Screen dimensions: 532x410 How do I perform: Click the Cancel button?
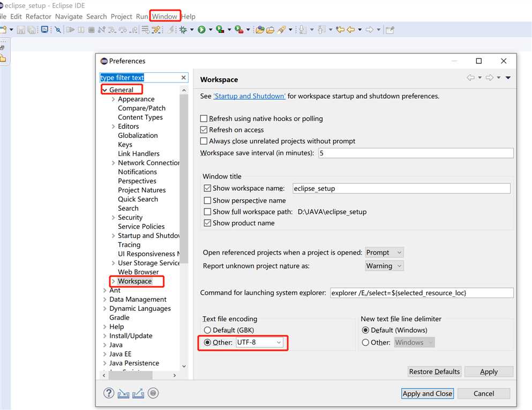[x=483, y=393]
